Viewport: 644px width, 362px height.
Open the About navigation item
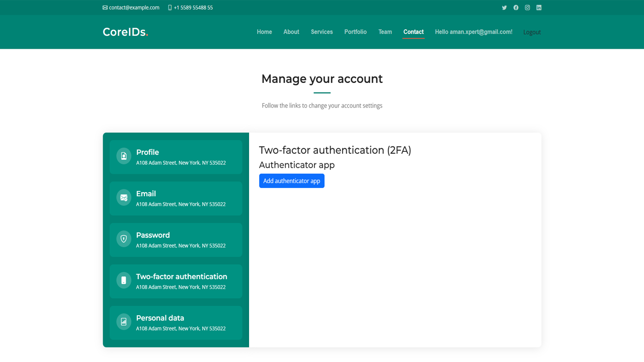tap(291, 32)
